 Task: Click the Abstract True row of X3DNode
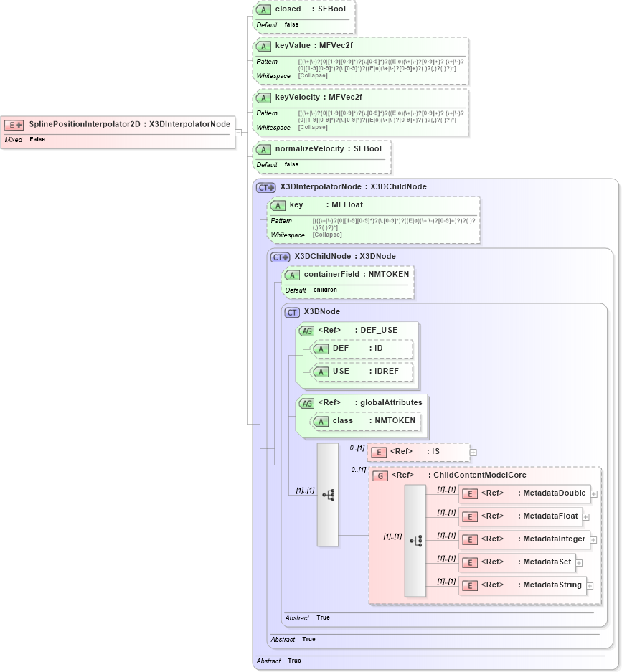click(307, 618)
